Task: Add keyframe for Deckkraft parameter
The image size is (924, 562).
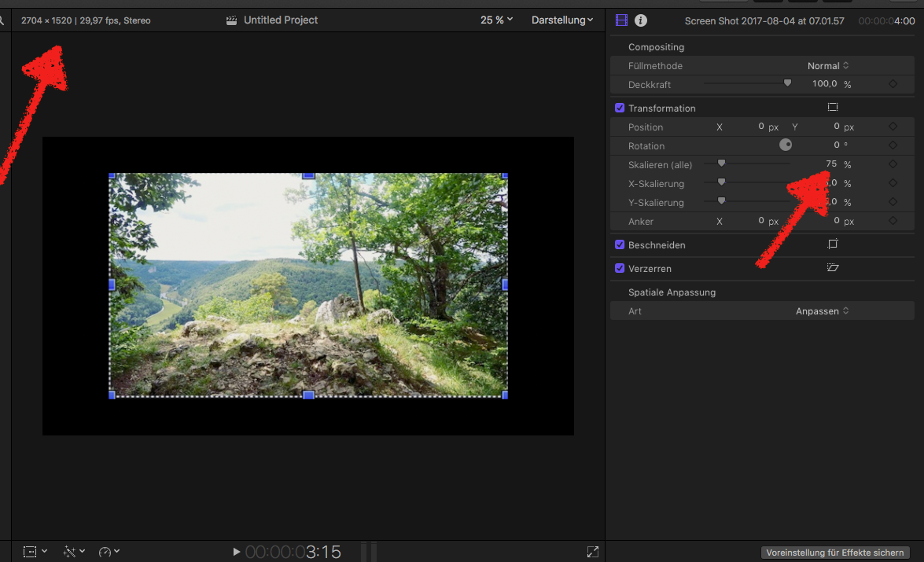Action: (x=893, y=84)
